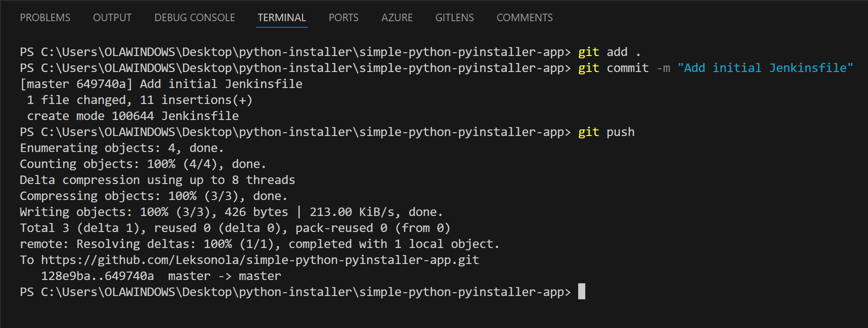Image resolution: width=868 pixels, height=328 pixels.
Task: Click the "Total 3 (delta 1)" line
Action: click(235, 228)
